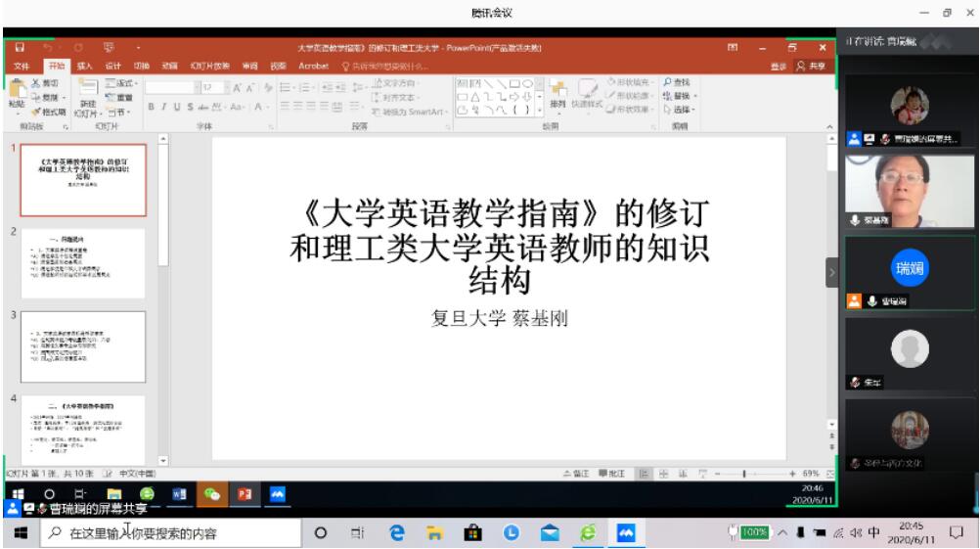Click the Microsoft Edge icon on Windows taskbar
The height and width of the screenshot is (549, 980).
click(x=396, y=534)
